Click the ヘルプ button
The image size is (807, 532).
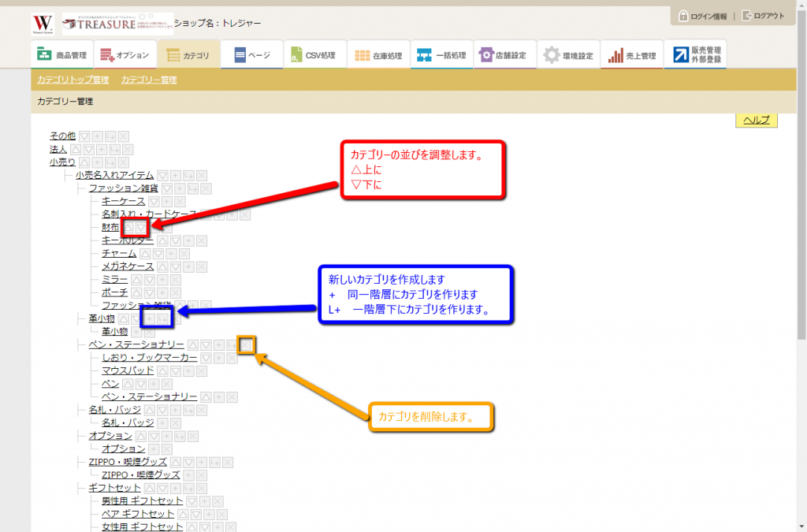(x=757, y=120)
